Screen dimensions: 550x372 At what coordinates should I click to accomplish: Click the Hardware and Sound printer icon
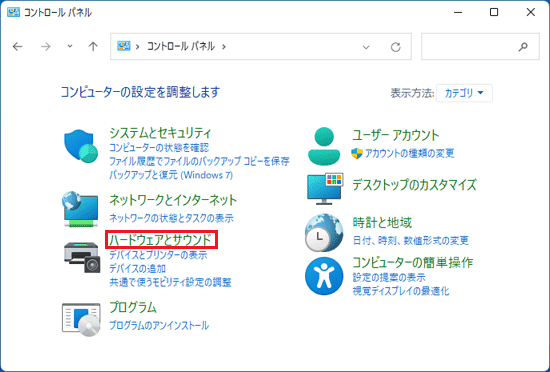[82, 257]
